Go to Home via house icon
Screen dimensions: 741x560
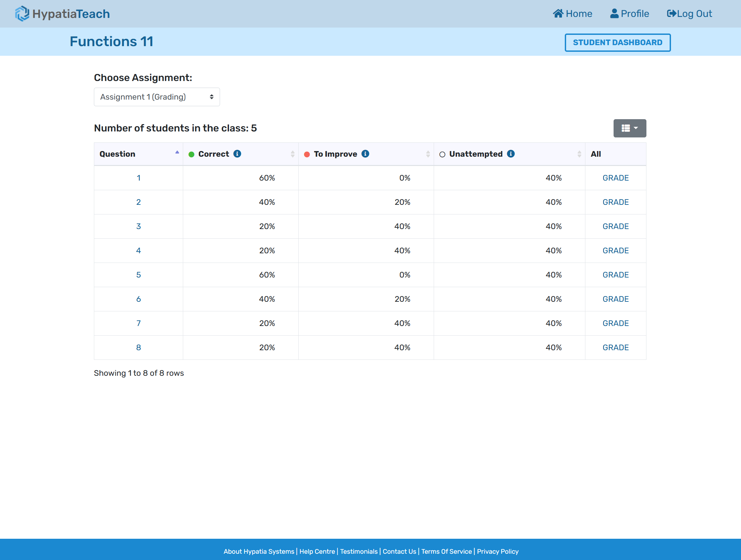(558, 13)
